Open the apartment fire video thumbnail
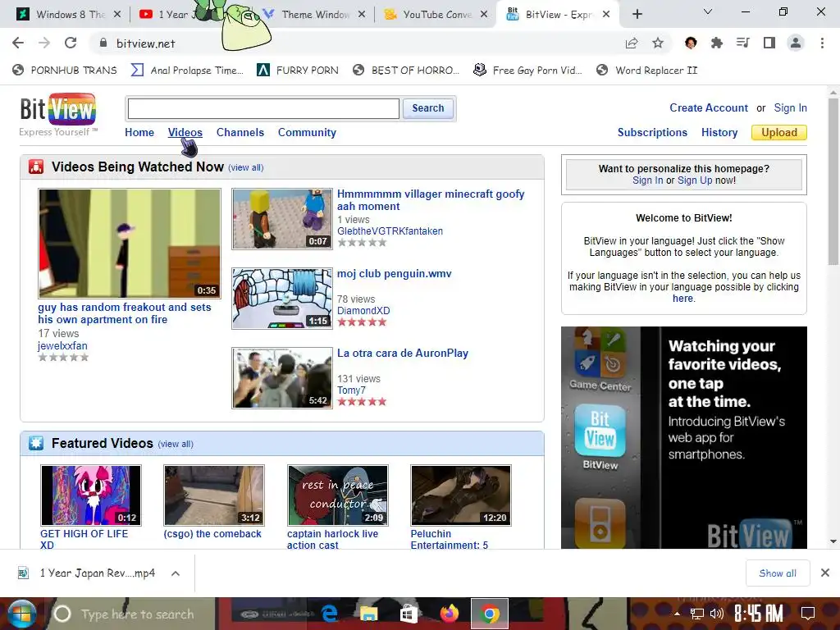This screenshot has width=840, height=630. [129, 243]
